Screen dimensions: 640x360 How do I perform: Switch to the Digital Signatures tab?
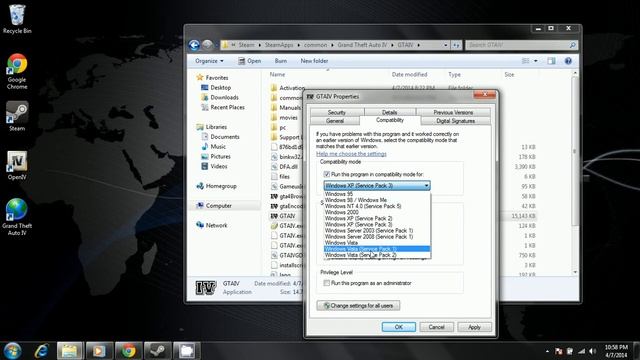click(456, 121)
